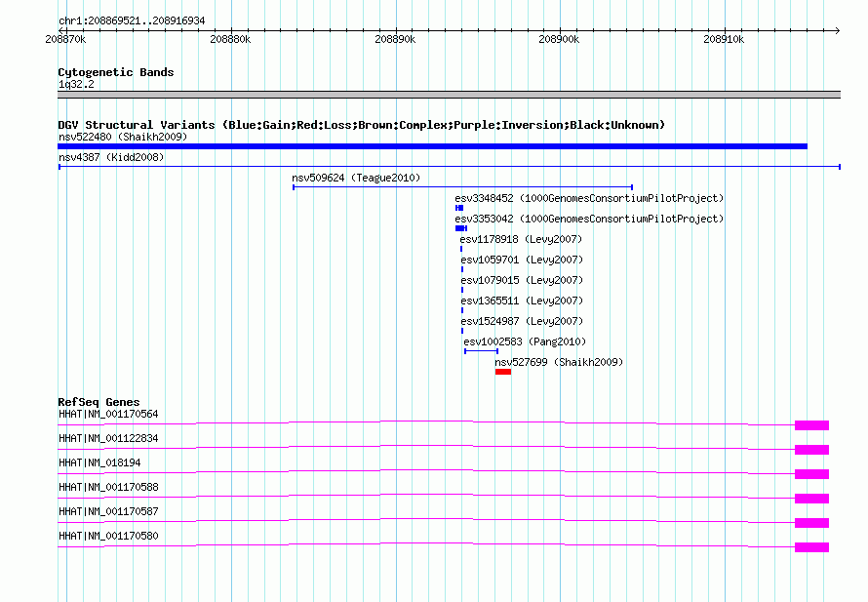
Task: Click the 208880k ruler label
Action: tap(230, 39)
